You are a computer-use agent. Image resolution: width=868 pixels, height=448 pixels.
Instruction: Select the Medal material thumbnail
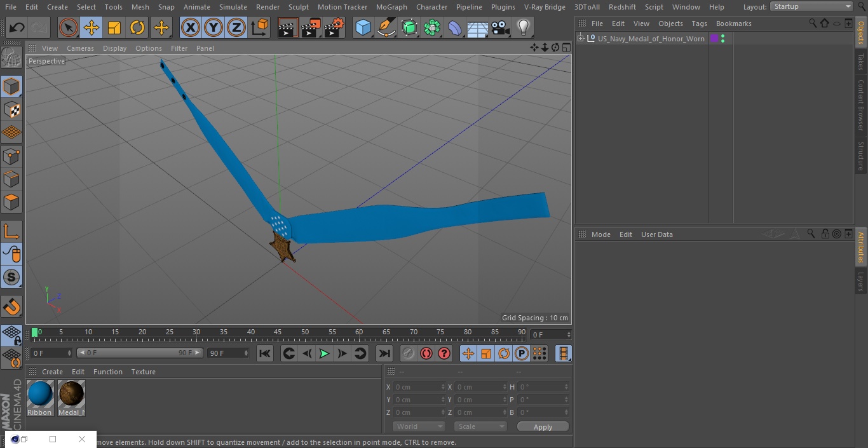pos(71,394)
